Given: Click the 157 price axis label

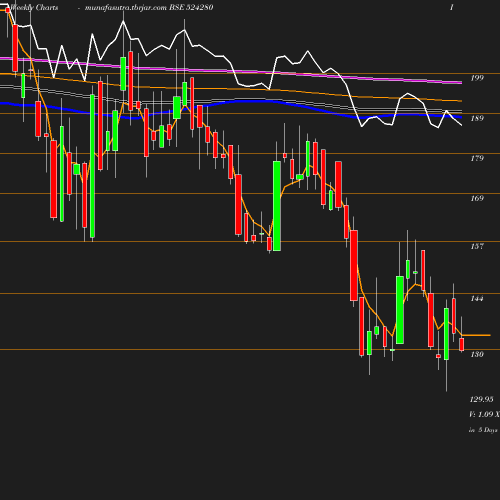Looking at the screenshot, I should [477, 246].
